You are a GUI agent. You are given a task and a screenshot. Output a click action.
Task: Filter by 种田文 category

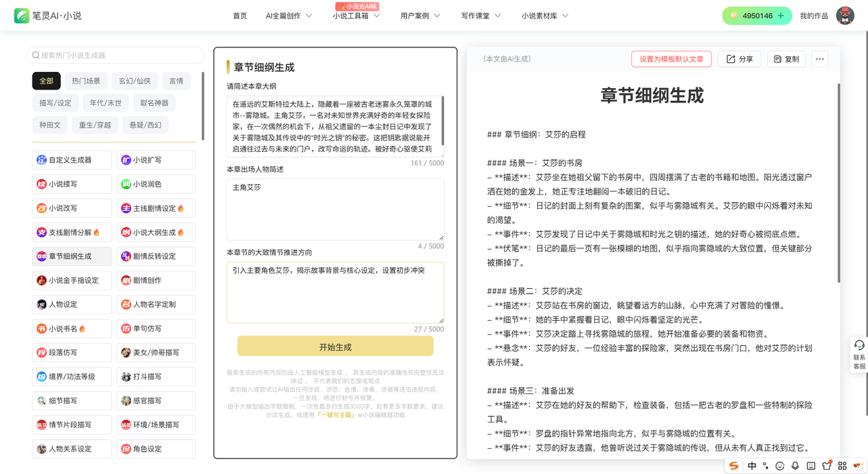50,125
